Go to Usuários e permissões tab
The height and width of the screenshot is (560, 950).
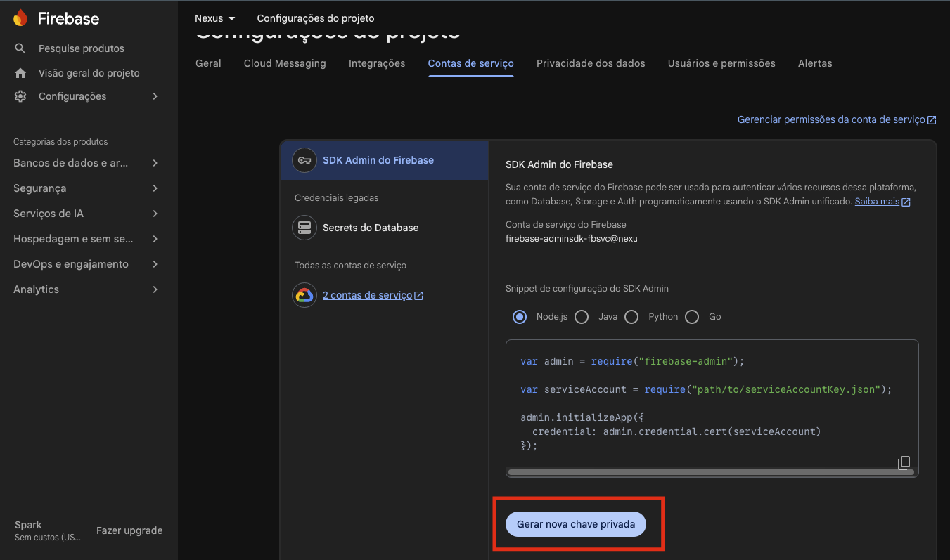point(721,63)
